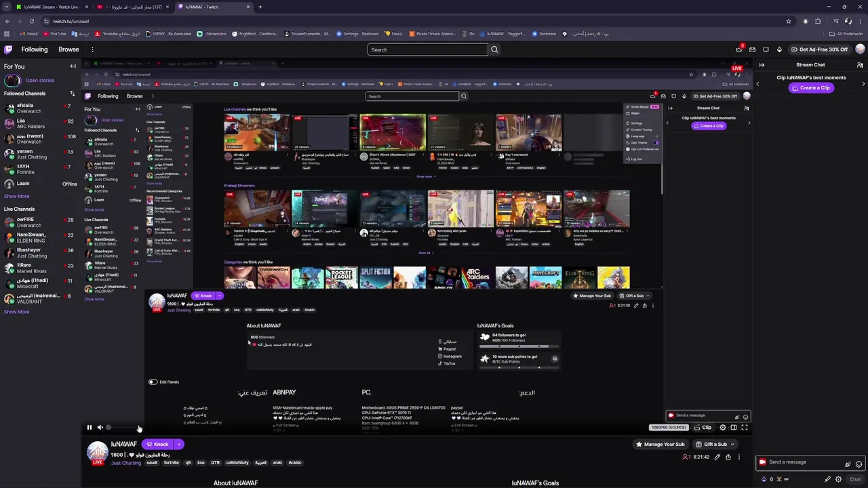
Task: Click the fortnite tag
Action: 172,463
